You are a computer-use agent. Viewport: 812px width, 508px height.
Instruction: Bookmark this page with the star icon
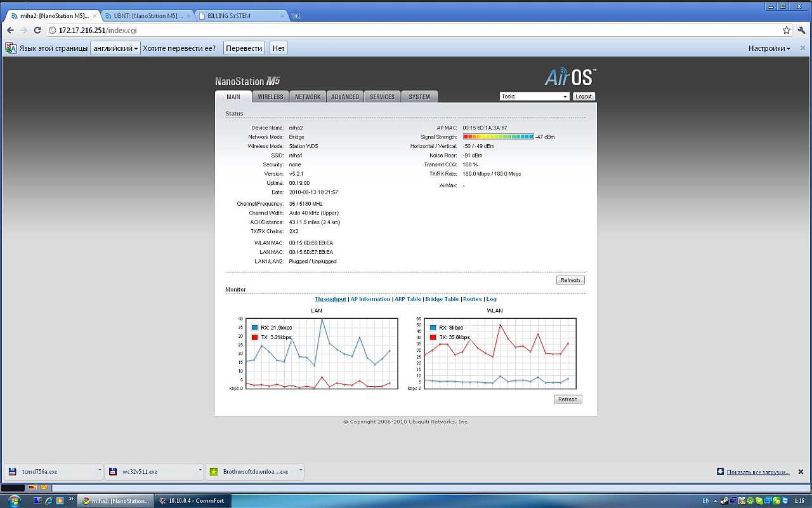tap(787, 30)
